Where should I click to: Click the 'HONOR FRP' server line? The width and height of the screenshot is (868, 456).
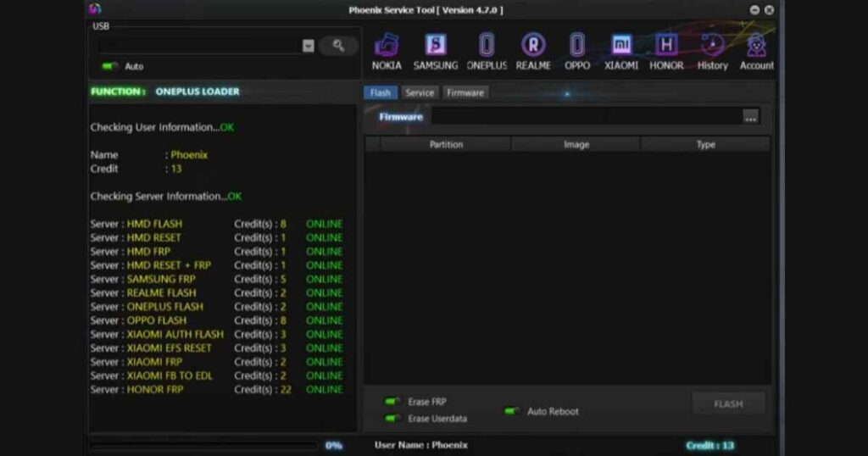pyautogui.click(x=216, y=390)
